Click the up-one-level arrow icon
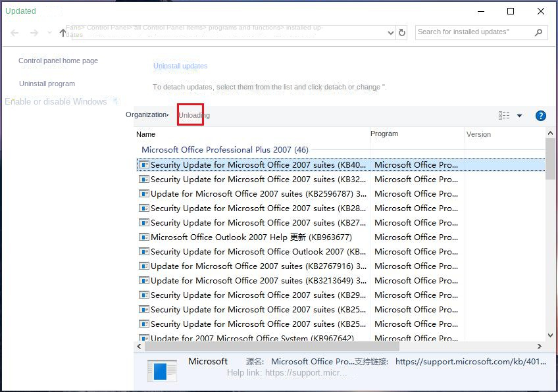This screenshot has height=392, width=558. point(63,31)
